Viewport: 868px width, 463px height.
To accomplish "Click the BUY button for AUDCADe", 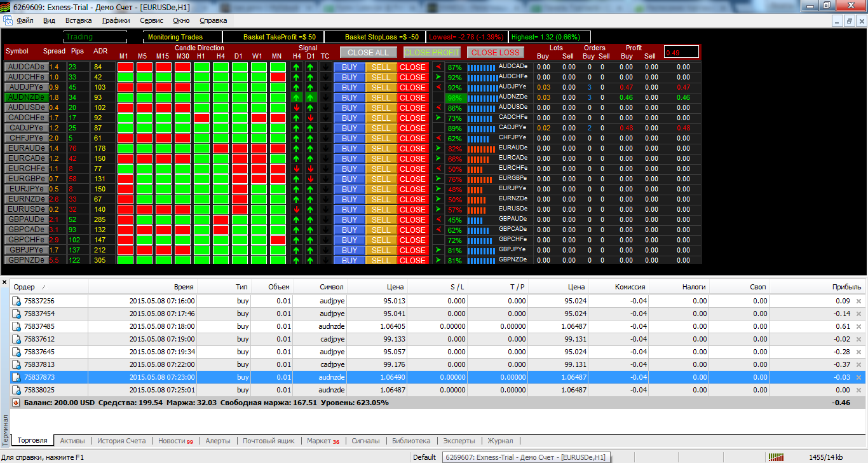I will (x=349, y=67).
